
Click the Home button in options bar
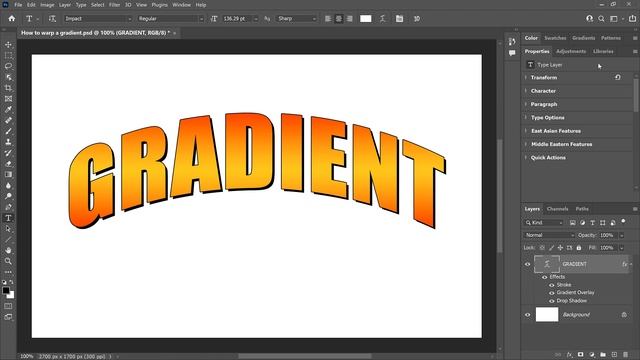[11, 18]
